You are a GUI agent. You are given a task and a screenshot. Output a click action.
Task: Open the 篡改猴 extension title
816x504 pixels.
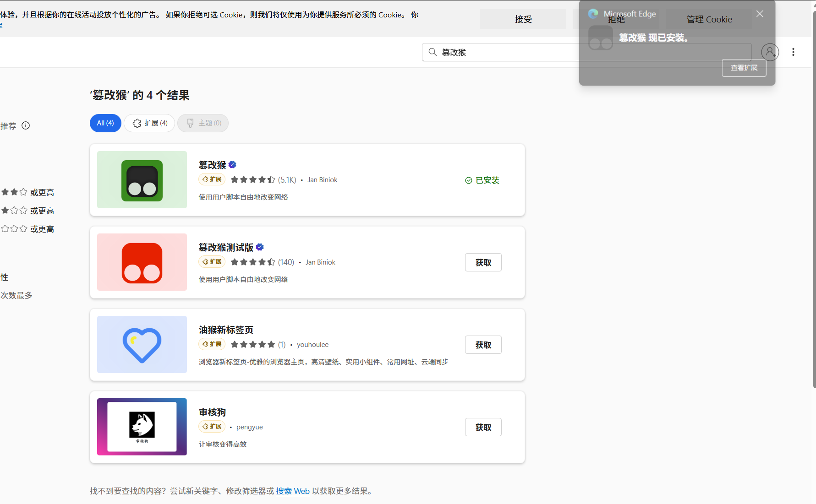point(212,165)
